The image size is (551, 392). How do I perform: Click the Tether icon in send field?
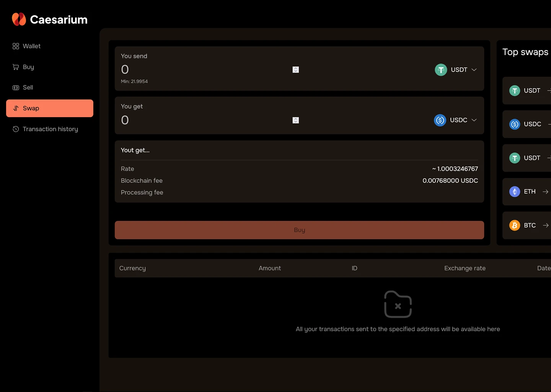click(x=441, y=70)
